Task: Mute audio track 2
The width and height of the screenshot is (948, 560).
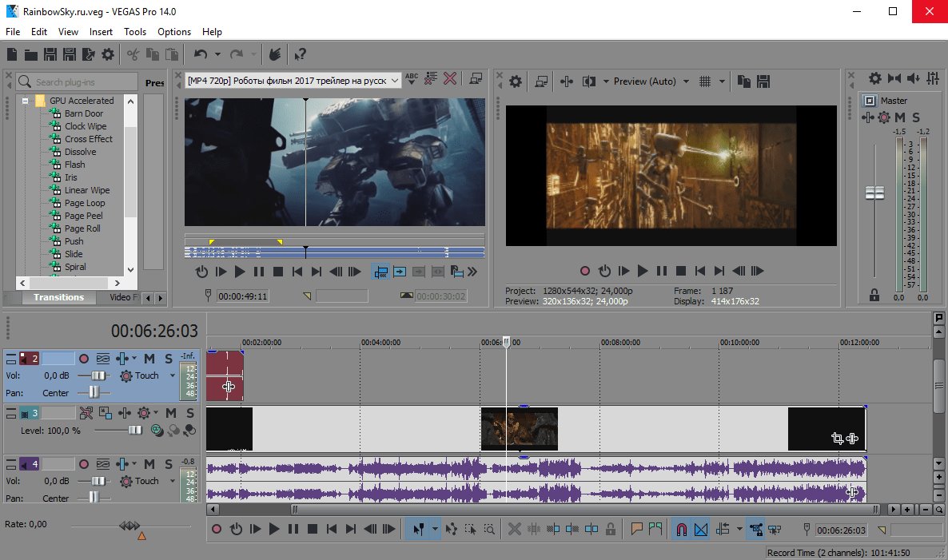Action: pos(149,359)
